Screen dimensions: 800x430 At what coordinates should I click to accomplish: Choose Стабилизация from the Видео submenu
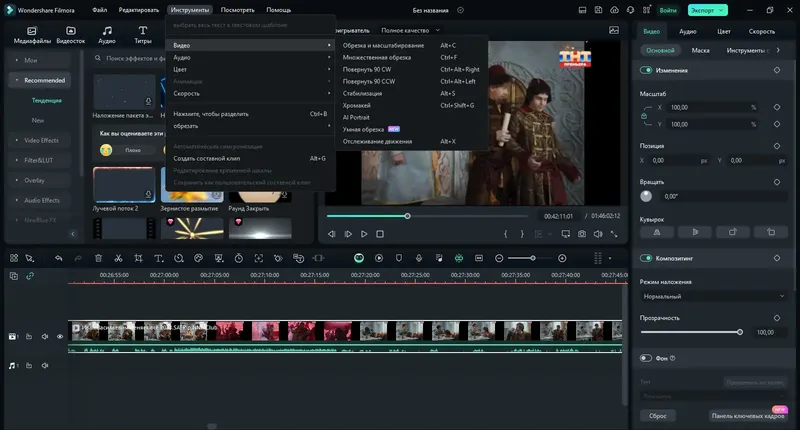click(x=363, y=92)
